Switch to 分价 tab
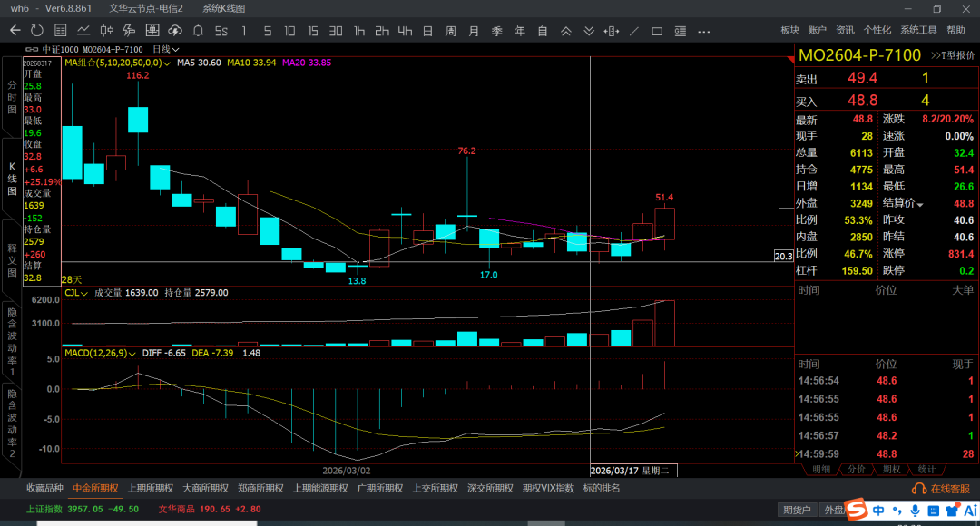 [x=857, y=470]
